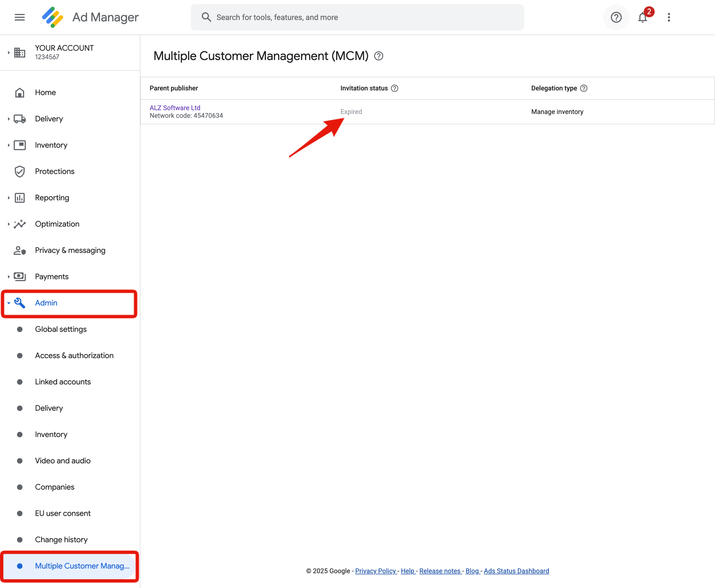This screenshot has height=588, width=715.
Task: Click the Home house icon
Action: tap(20, 92)
